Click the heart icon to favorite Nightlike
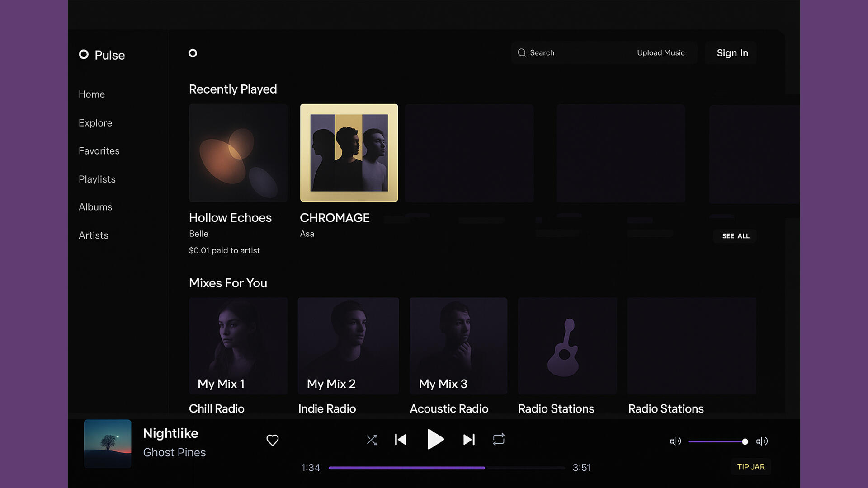Screen dimensions: 868x488 point(272,440)
